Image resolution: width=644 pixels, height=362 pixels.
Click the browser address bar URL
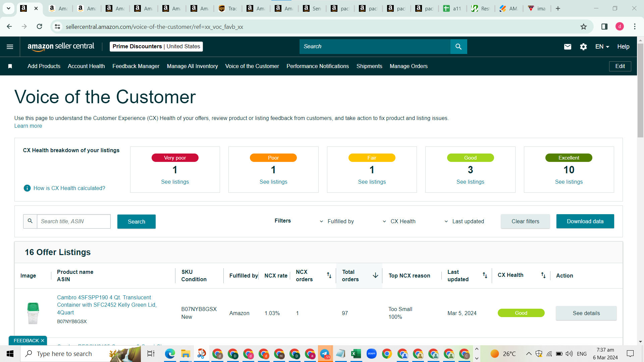pos(155,26)
